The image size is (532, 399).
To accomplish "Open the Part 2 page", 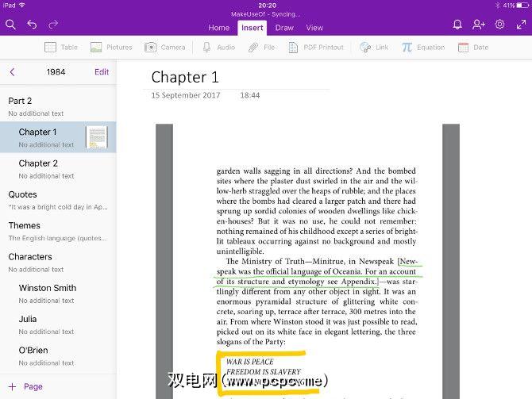I will pyautogui.click(x=58, y=106).
